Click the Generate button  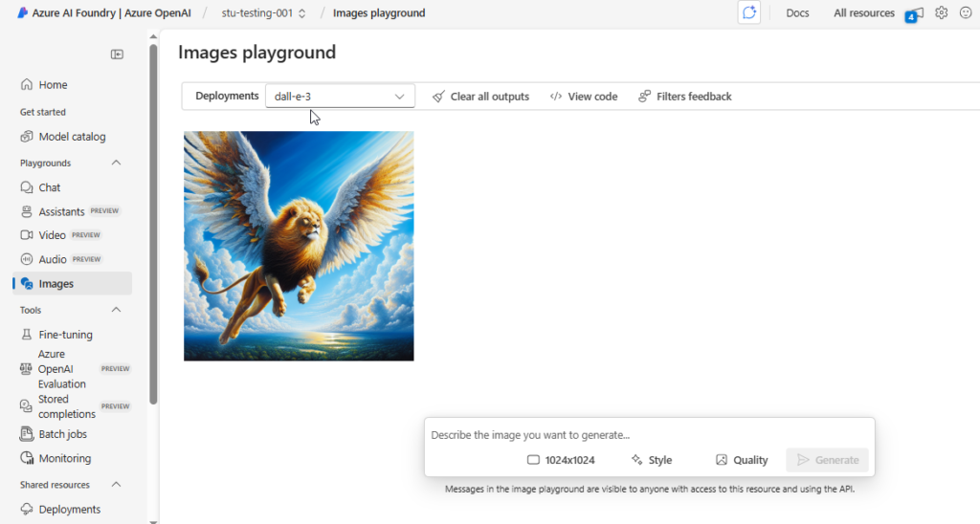click(x=828, y=460)
